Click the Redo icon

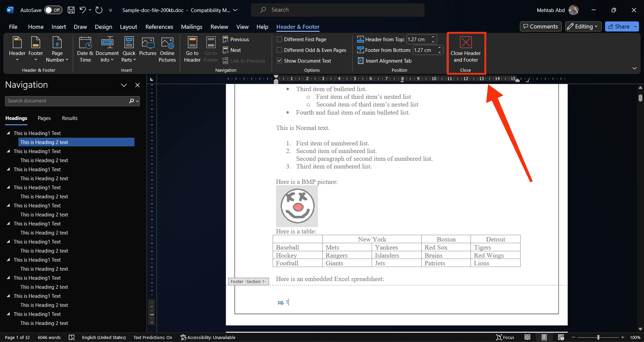[x=99, y=10]
